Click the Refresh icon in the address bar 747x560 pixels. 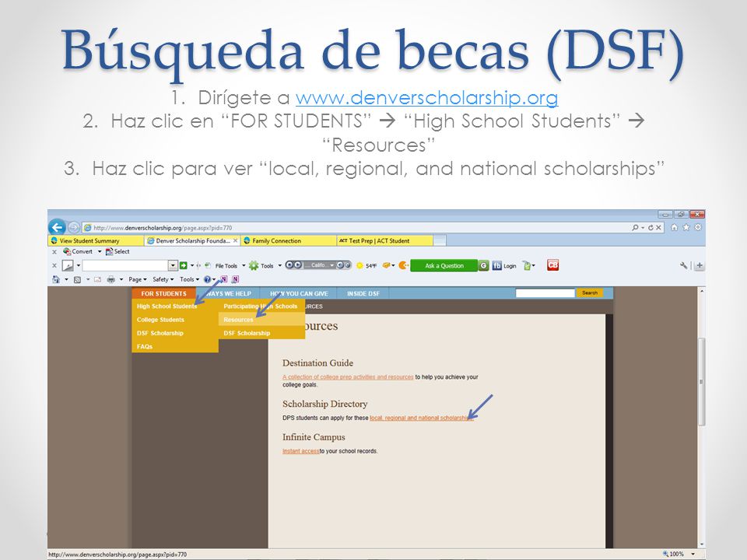651,228
